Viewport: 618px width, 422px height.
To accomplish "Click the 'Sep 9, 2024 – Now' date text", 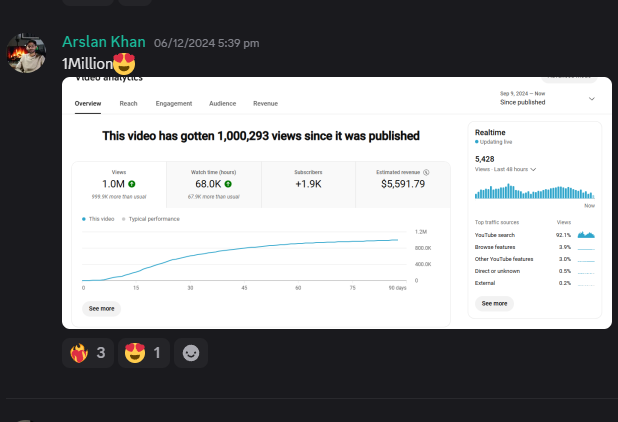I will point(523,94).
